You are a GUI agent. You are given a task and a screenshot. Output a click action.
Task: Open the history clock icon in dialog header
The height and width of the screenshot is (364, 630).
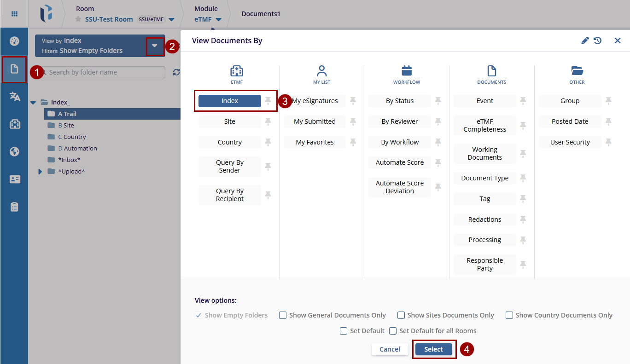pos(597,40)
